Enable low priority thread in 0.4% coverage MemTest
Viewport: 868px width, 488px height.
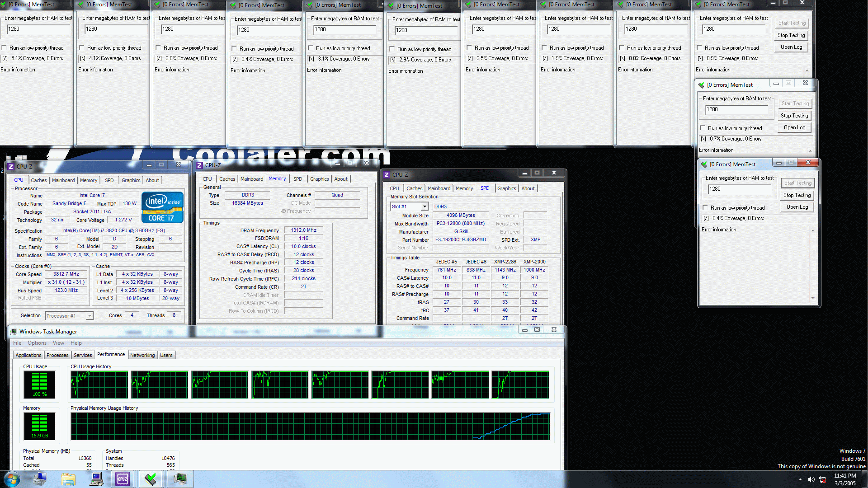pos(705,208)
